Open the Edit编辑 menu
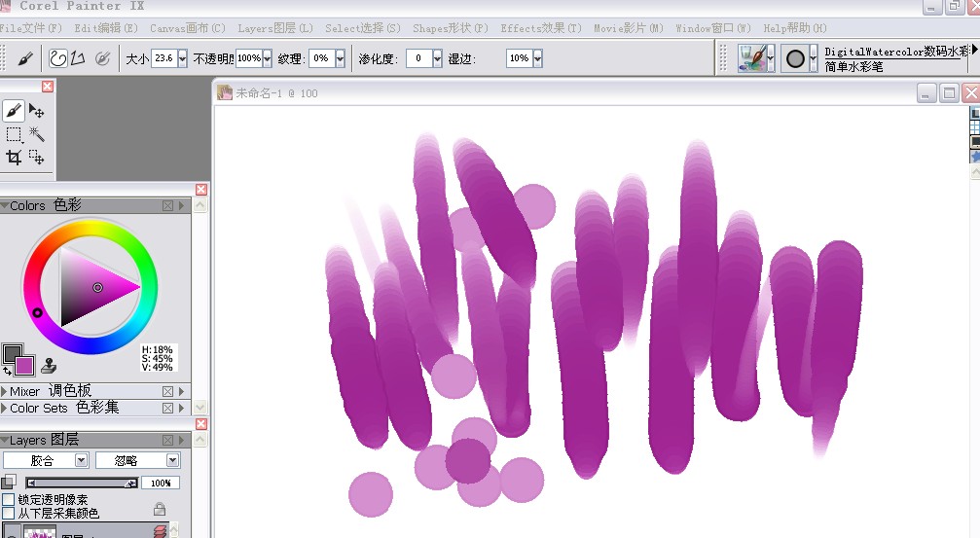Viewport: 980px width, 538px height. coord(106,28)
